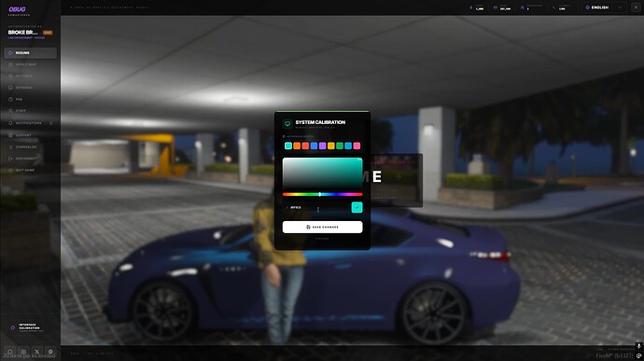Close the pause menu with X

pyautogui.click(x=636, y=7)
